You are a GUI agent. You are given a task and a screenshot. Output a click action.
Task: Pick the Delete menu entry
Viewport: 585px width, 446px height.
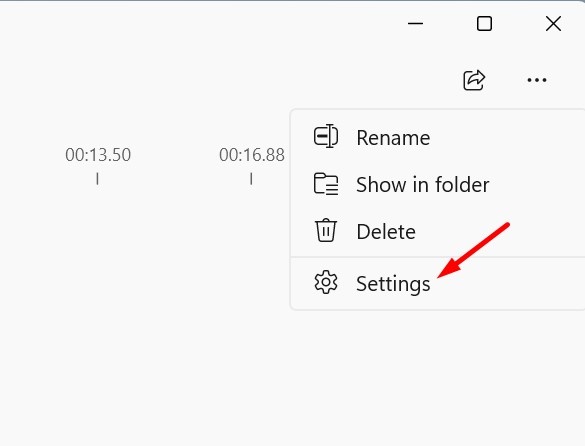(x=438, y=231)
